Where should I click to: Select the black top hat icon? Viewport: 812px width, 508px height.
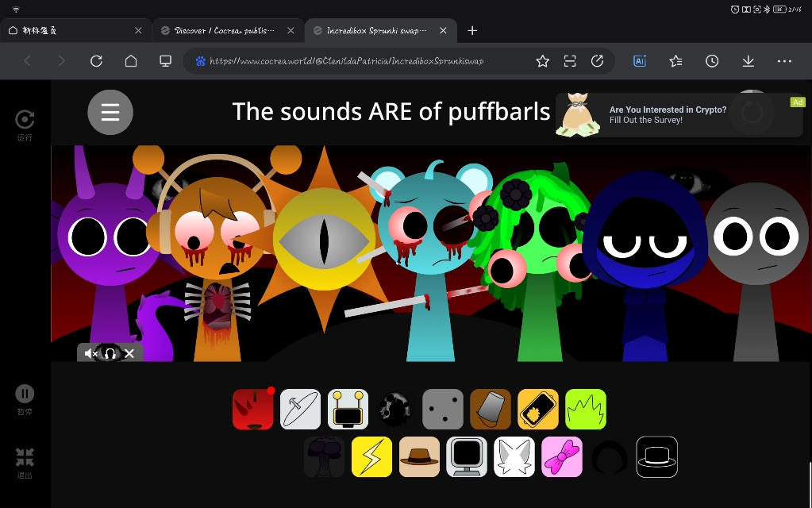tap(656, 456)
